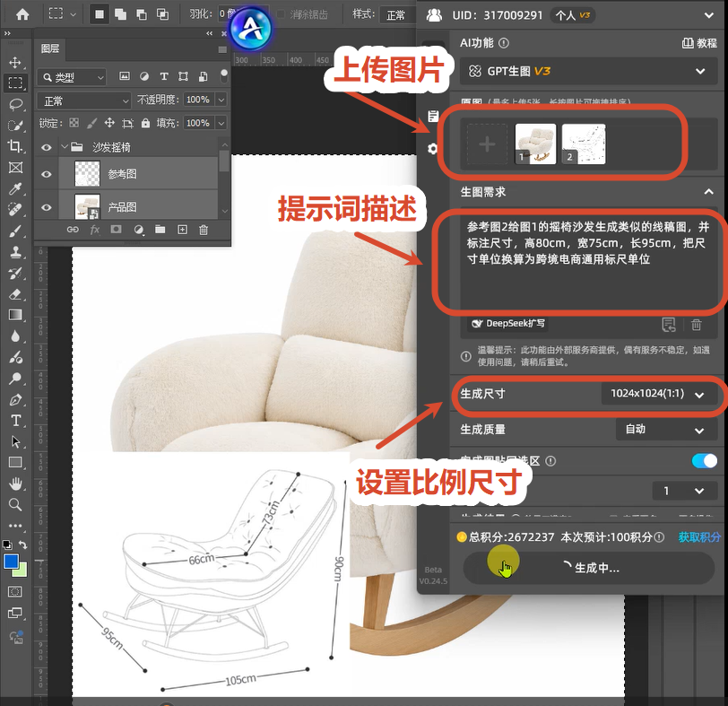Viewport: 728px width, 706px height.
Task: Delete layer with trash icon in Layers panel
Action: [x=204, y=230]
